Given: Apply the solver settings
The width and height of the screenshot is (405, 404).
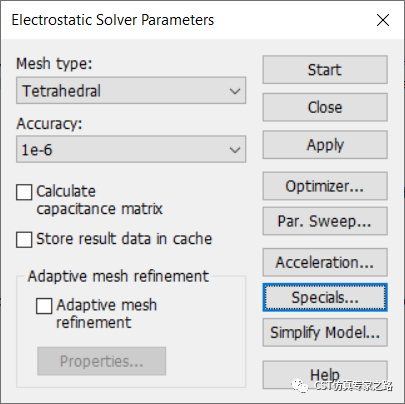Looking at the screenshot, I should click(x=325, y=145).
